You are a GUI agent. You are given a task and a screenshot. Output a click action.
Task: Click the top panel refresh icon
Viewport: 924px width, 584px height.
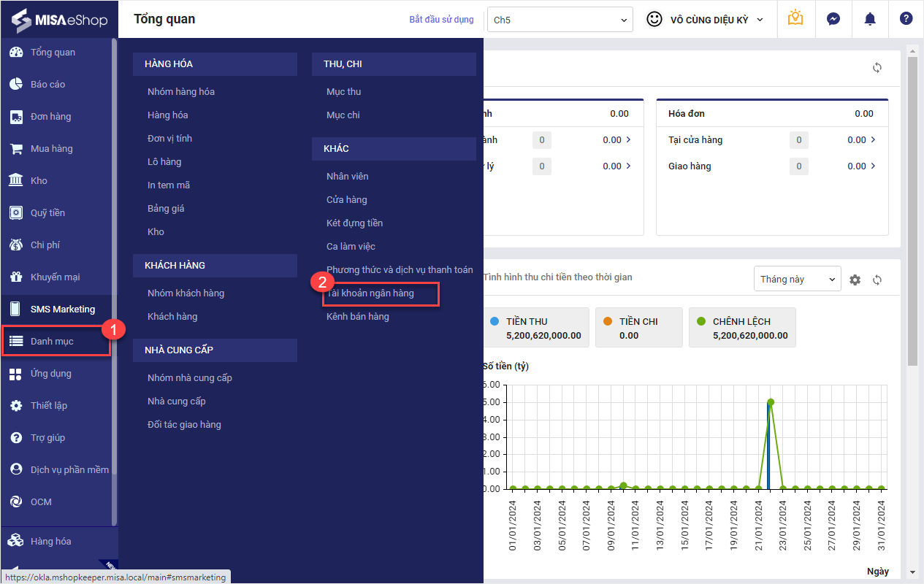tap(877, 68)
